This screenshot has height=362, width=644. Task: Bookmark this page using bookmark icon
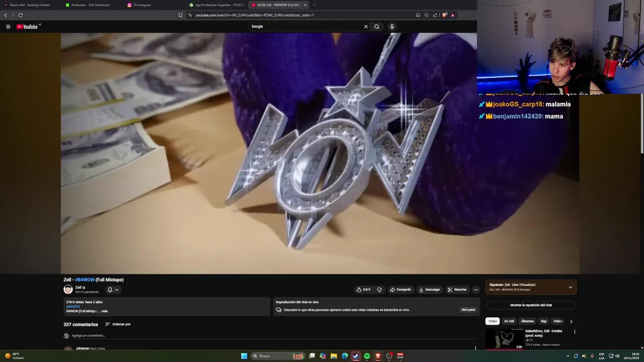(x=180, y=15)
